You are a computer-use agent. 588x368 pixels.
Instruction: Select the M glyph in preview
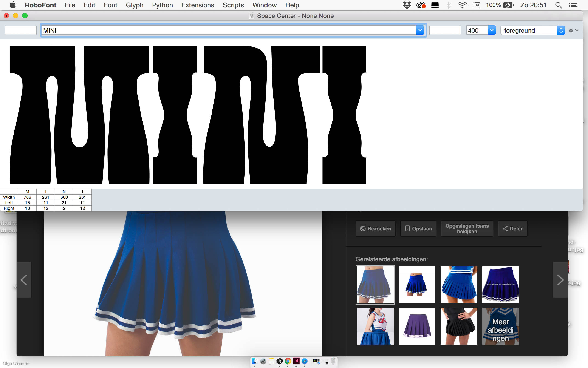(x=79, y=115)
